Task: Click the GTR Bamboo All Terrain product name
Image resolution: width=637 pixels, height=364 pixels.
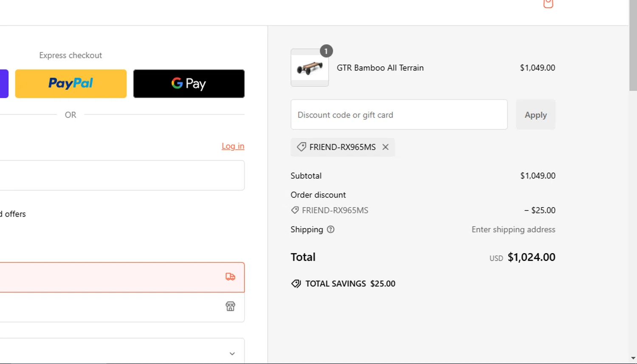Action: click(380, 68)
